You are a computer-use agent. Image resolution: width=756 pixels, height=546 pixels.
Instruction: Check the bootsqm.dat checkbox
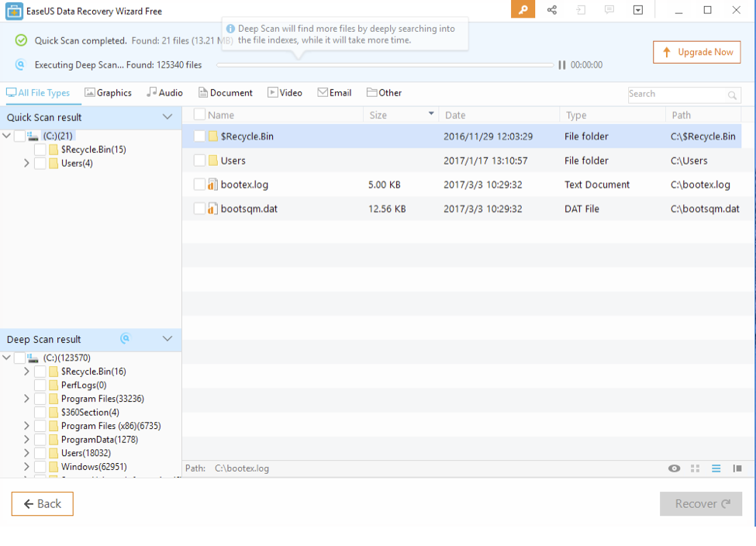[x=199, y=209]
